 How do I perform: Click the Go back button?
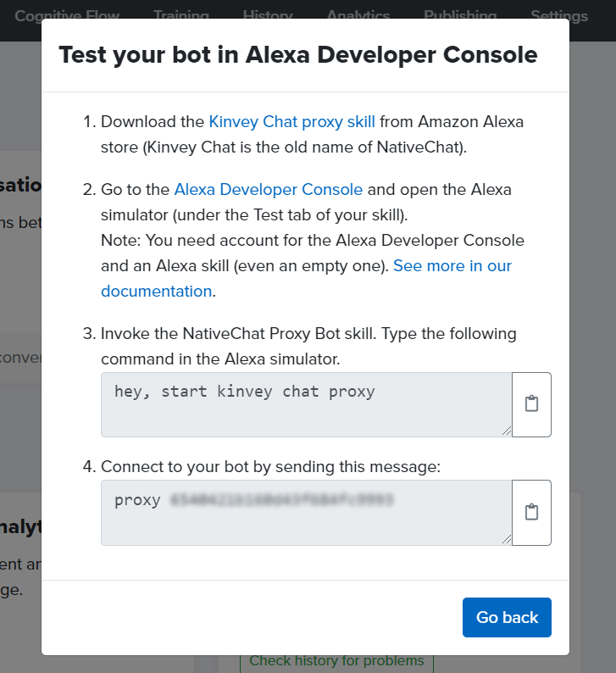(x=507, y=617)
